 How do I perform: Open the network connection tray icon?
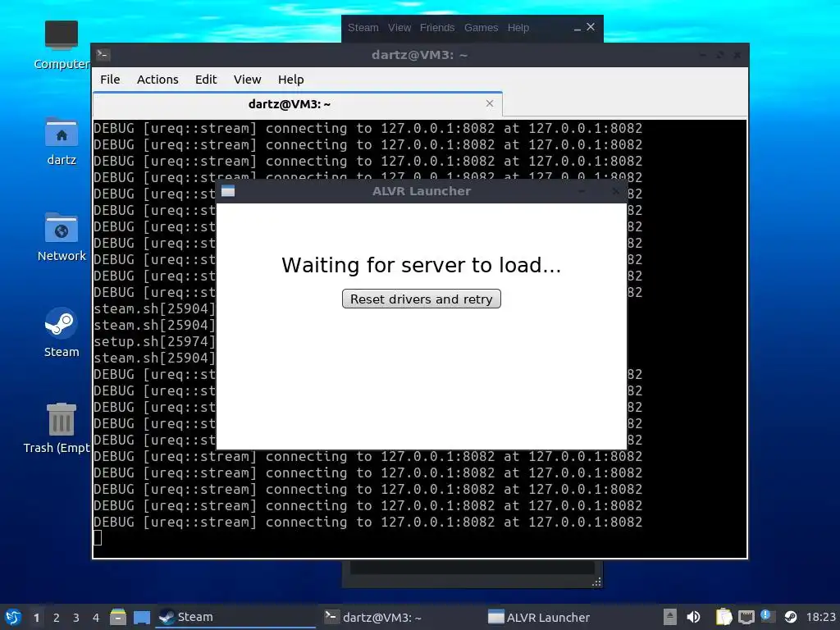[746, 617]
